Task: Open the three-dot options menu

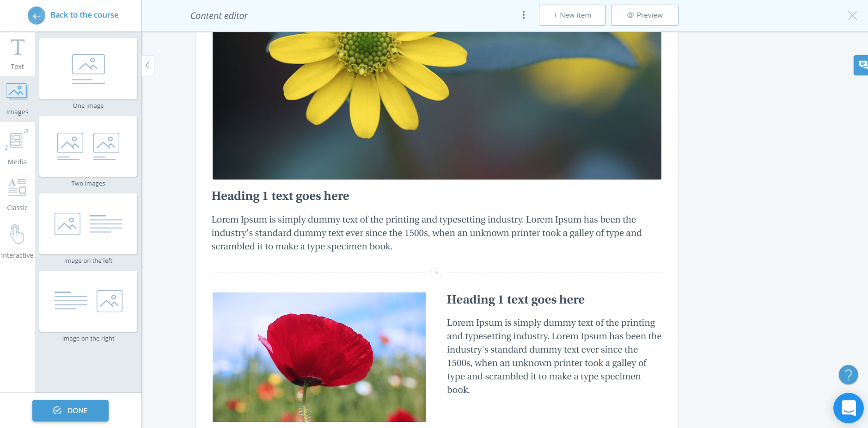Action: pyautogui.click(x=524, y=15)
